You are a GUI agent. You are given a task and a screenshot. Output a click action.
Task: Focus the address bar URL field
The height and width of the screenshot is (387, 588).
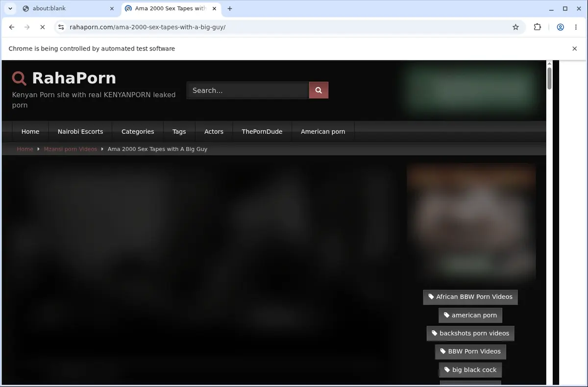pyautogui.click(x=289, y=27)
